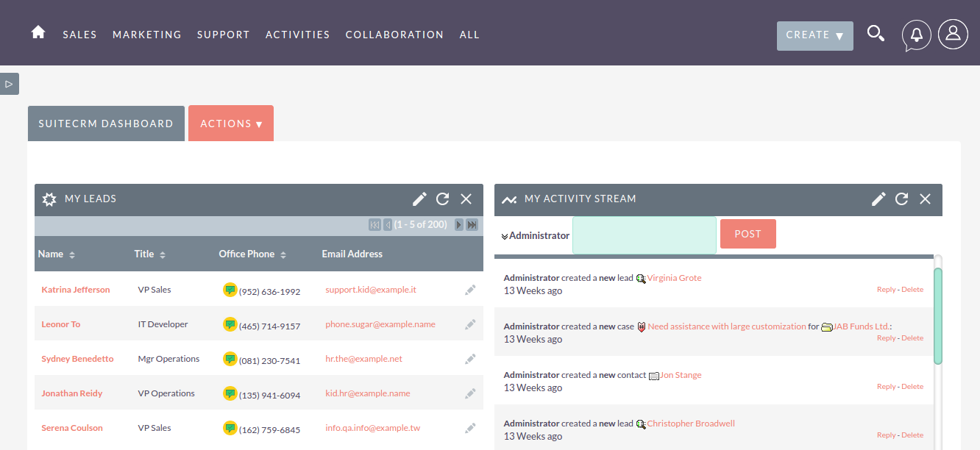Close the My Leads dashlet
Screen dimensions: 980x450
click(466, 199)
